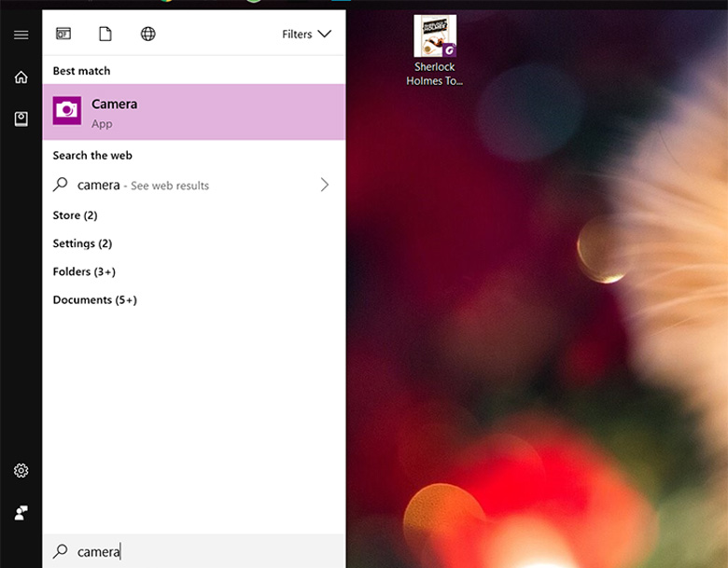Expand the Store (2) results group

pyautogui.click(x=75, y=215)
